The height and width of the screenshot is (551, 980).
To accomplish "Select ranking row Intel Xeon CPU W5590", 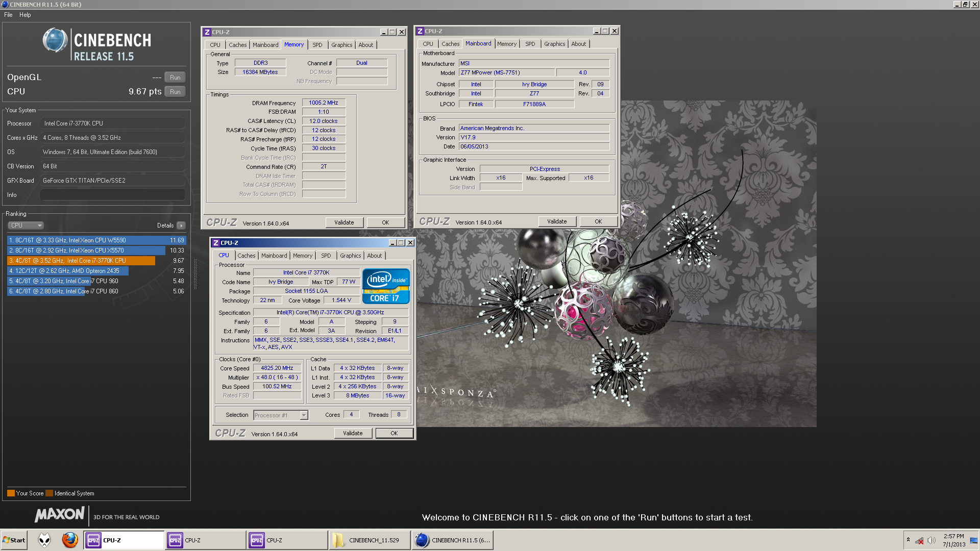I will (x=96, y=240).
